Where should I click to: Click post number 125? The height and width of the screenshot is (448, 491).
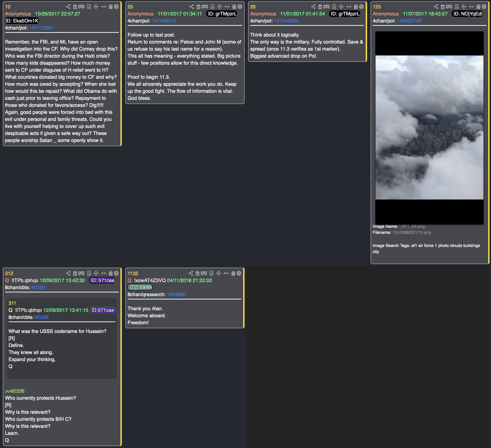(377, 7)
